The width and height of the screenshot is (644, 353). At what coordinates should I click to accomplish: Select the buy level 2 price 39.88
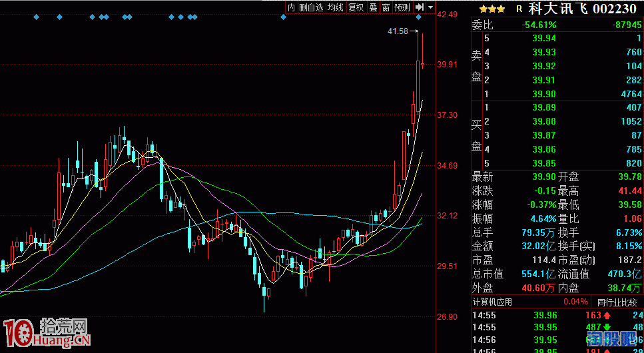click(x=544, y=122)
